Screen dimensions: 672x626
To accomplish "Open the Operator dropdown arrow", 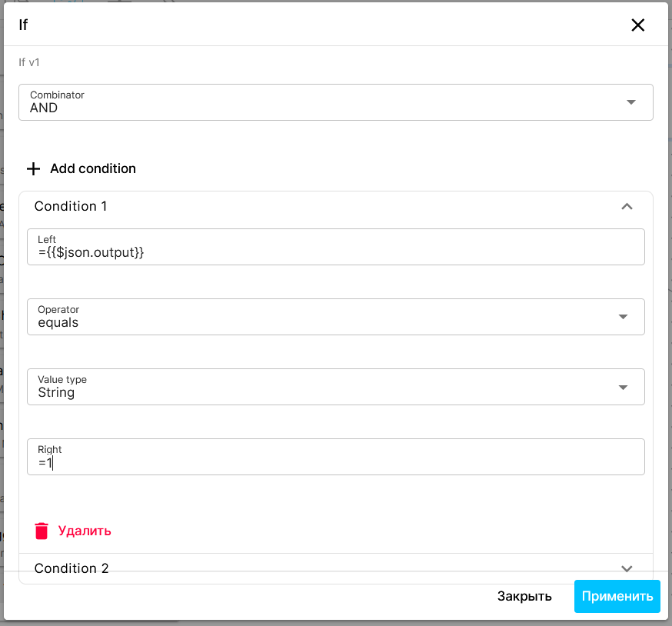I will (x=623, y=317).
